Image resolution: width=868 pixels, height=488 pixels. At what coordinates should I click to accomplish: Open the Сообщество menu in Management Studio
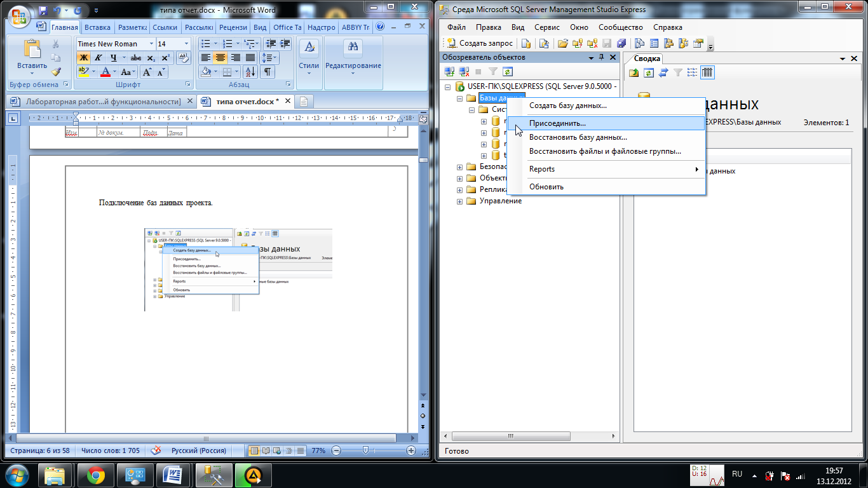(620, 27)
